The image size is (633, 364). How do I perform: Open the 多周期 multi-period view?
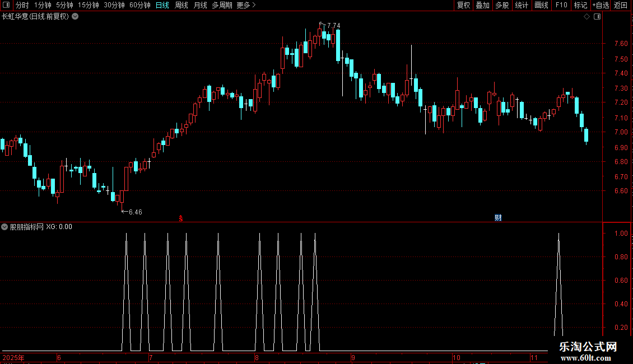pyautogui.click(x=222, y=5)
